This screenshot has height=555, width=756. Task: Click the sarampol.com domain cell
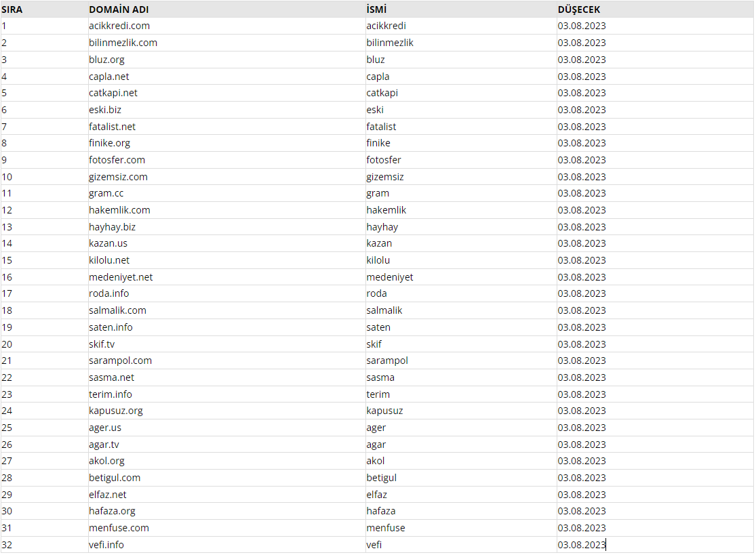[226, 361]
